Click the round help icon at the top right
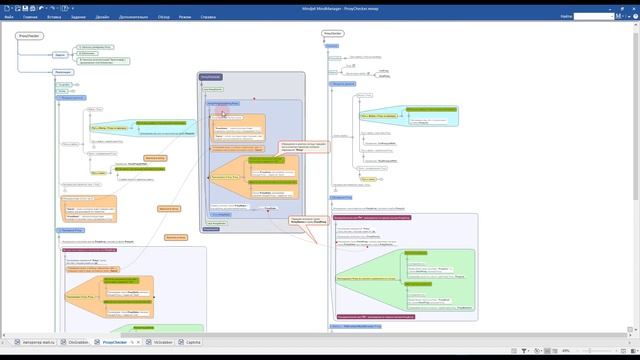The width and height of the screenshot is (640, 360). (636, 16)
